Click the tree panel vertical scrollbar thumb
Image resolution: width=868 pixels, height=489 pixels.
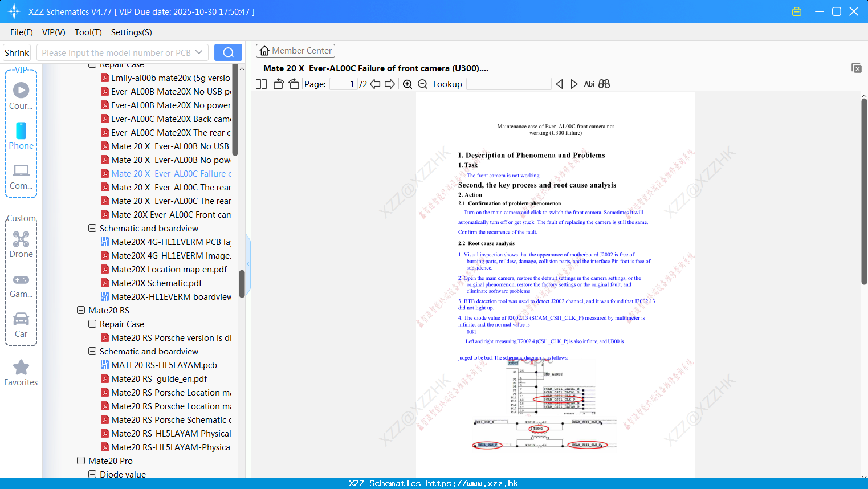[x=242, y=283]
